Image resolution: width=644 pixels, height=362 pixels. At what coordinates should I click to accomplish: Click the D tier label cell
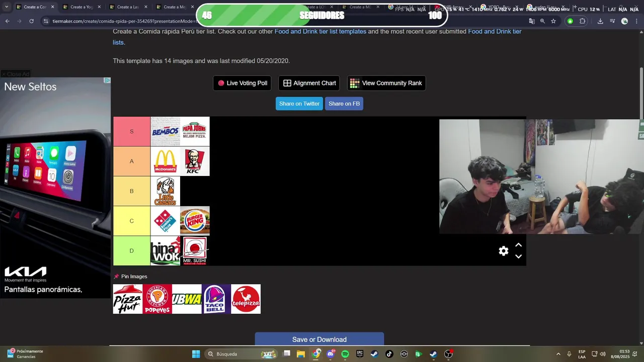pyautogui.click(x=132, y=250)
